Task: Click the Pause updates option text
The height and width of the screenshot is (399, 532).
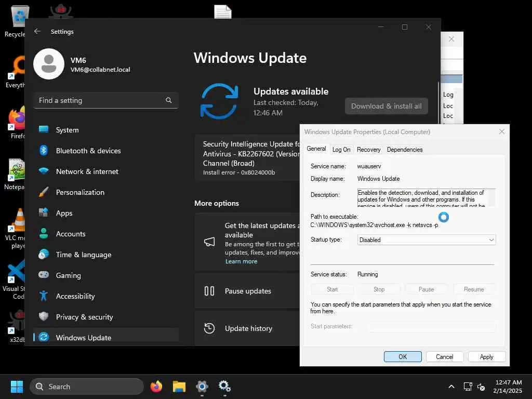Action: pos(248,291)
